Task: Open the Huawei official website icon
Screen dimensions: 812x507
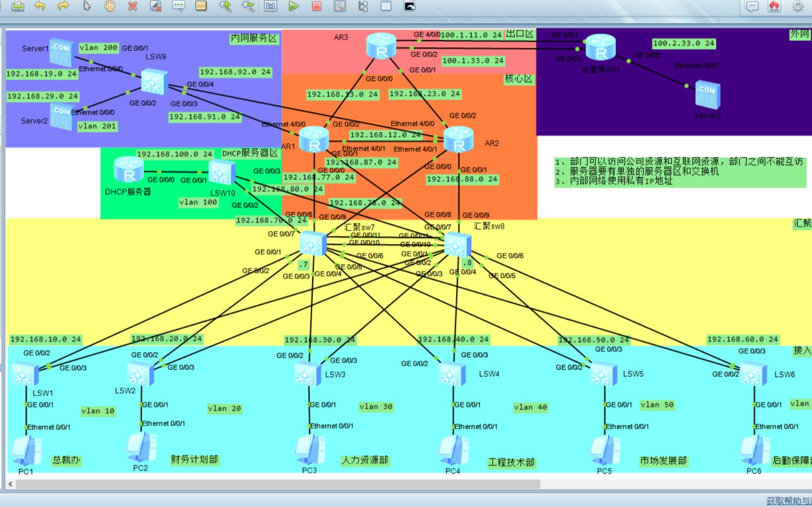Action: click(774, 6)
